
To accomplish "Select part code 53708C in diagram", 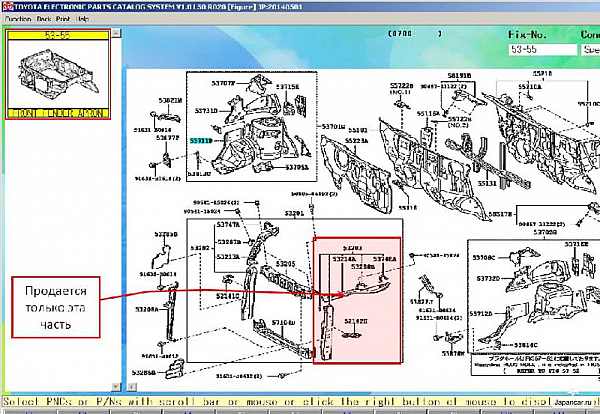I will click(484, 258).
